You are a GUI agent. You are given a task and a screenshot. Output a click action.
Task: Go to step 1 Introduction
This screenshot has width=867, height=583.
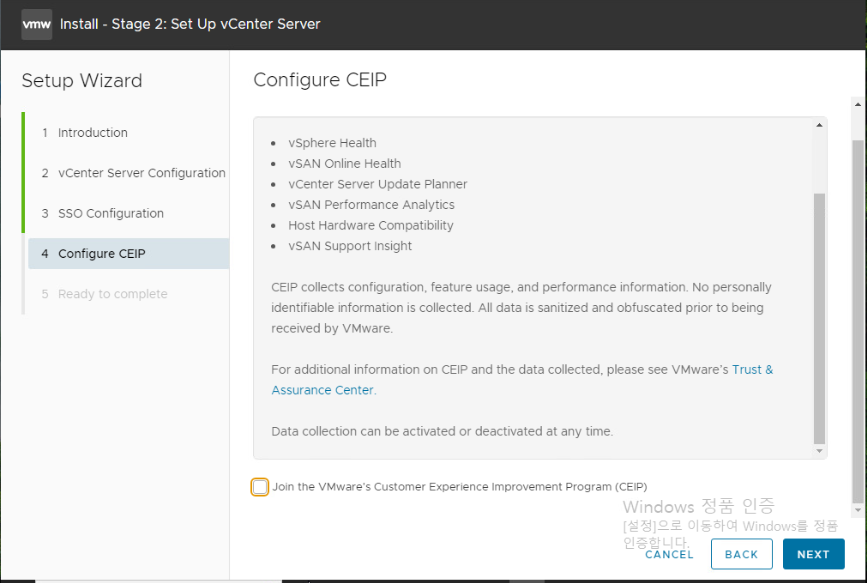[x=92, y=133]
